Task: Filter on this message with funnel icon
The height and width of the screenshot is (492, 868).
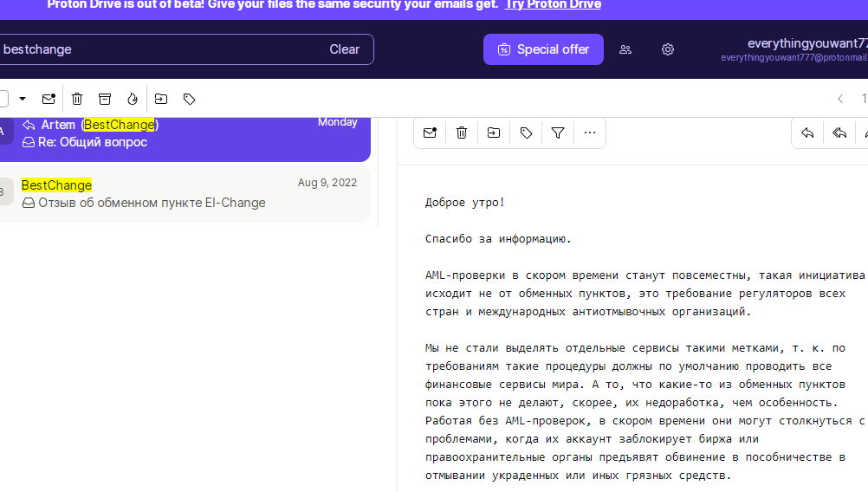Action: click(x=558, y=133)
